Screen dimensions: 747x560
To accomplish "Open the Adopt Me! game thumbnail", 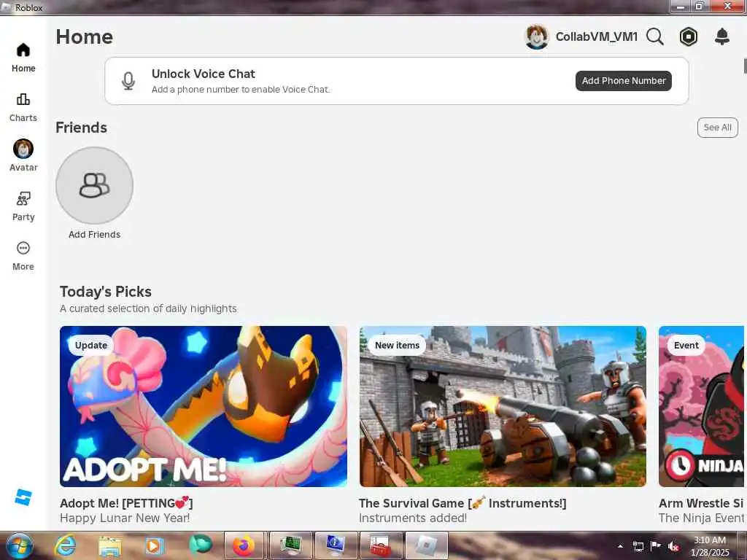I will point(204,406).
